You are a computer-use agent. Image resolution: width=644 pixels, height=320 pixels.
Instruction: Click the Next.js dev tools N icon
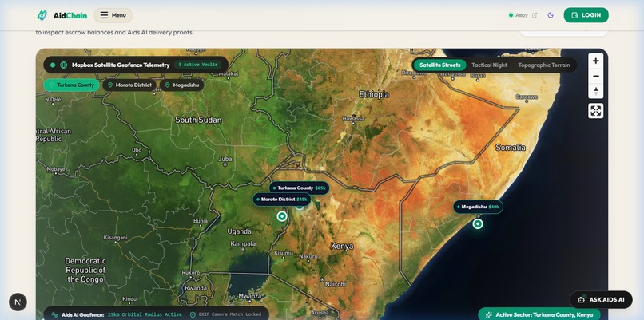tap(18, 302)
